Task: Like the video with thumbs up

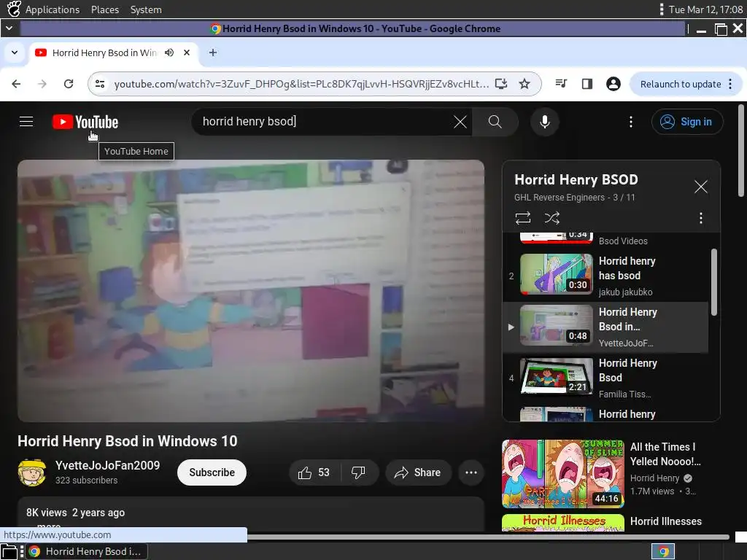Action: coord(315,472)
